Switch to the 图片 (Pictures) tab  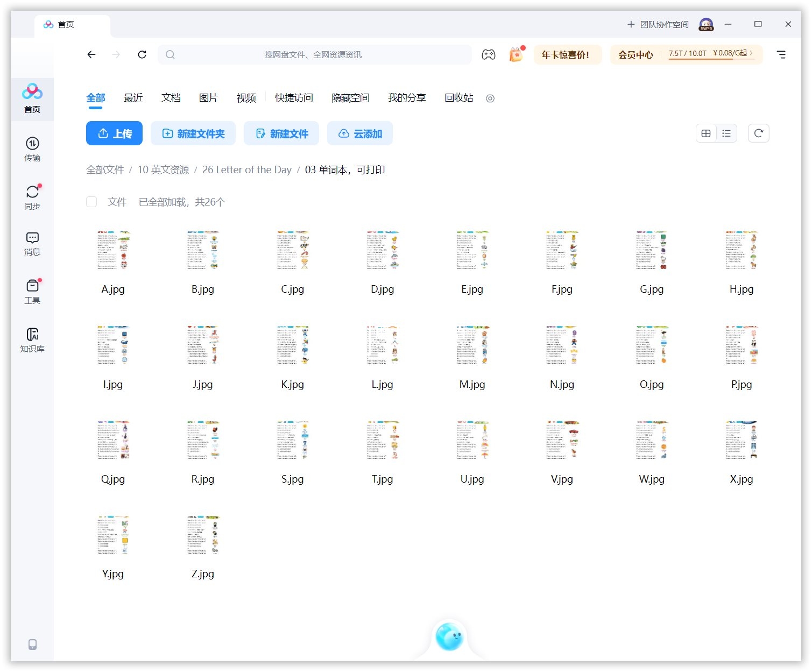pyautogui.click(x=208, y=98)
